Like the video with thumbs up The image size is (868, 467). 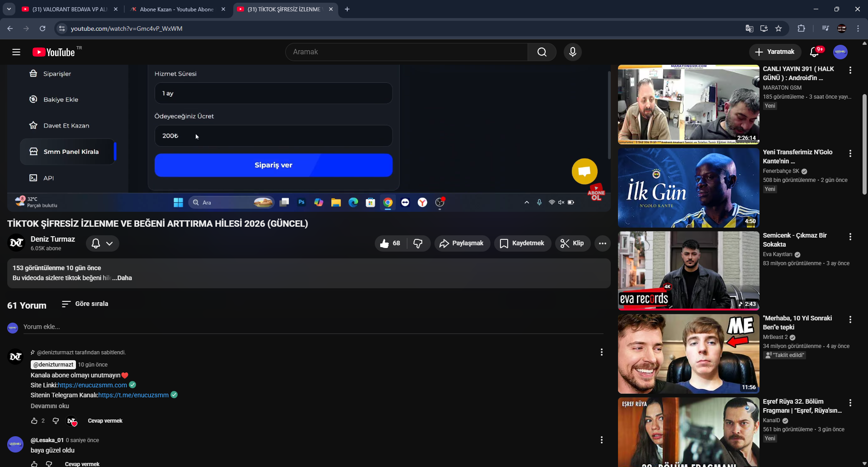(x=390, y=243)
